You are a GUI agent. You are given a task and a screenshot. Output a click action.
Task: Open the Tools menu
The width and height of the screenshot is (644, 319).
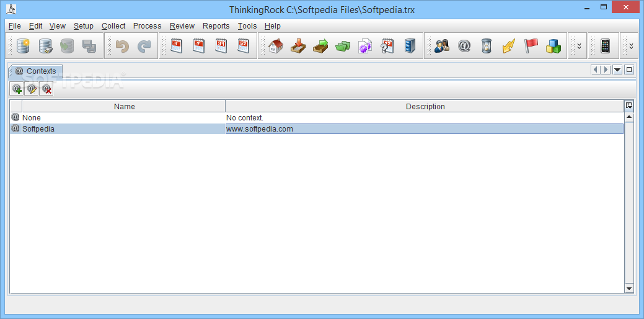(x=247, y=26)
